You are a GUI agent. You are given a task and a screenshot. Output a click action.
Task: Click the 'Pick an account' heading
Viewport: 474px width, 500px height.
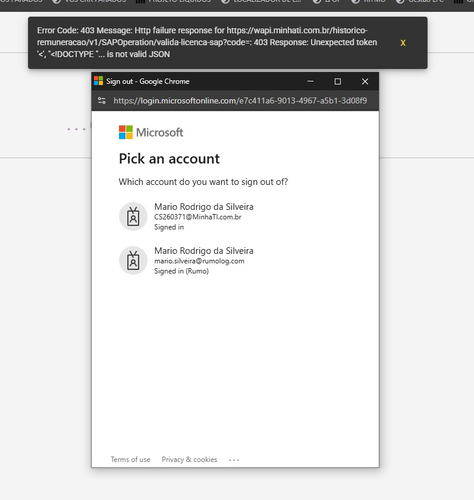[169, 159]
